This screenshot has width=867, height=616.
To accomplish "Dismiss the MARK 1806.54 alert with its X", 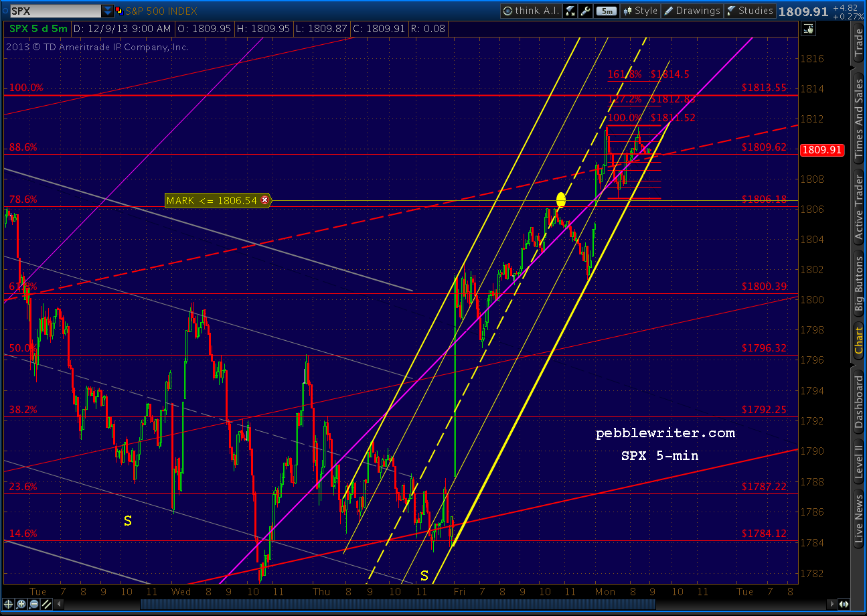I will coord(265,200).
